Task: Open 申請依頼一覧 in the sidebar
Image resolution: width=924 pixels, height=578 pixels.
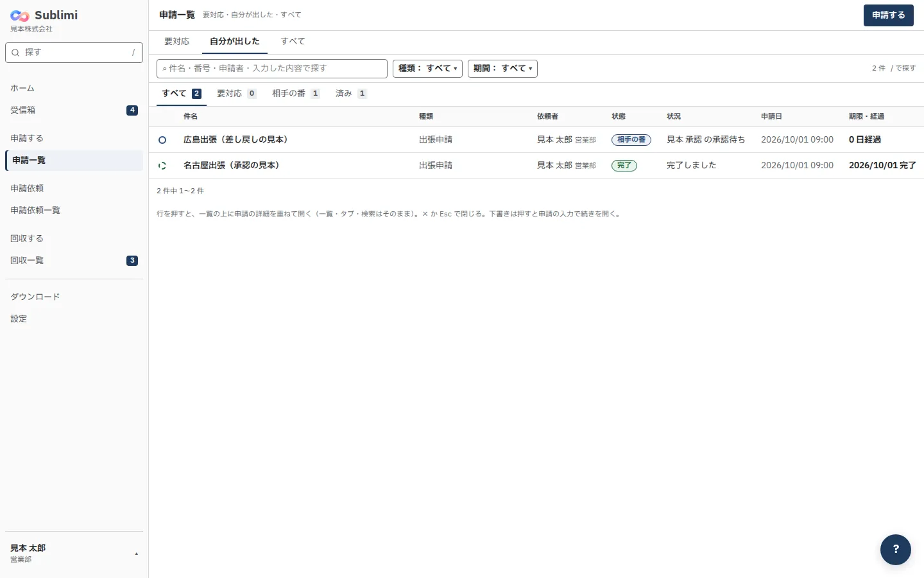Action: click(x=74, y=211)
